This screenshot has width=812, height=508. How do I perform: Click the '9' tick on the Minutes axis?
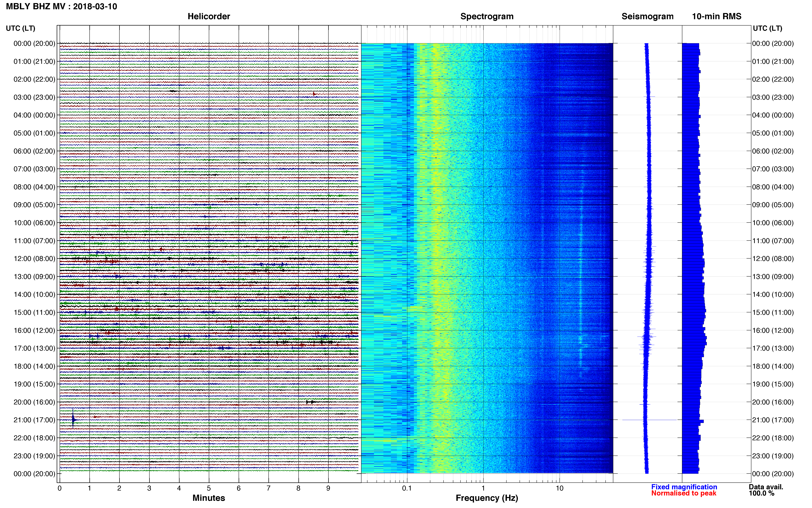click(328, 488)
